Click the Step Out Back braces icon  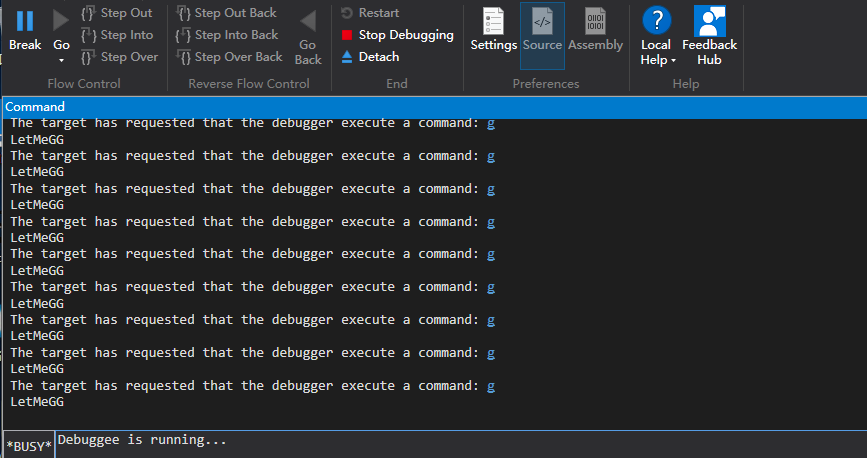click(x=183, y=13)
